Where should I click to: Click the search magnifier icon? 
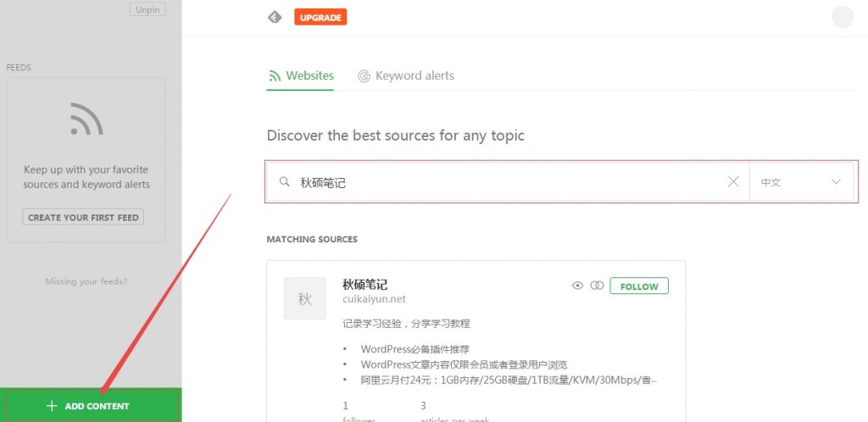pos(285,181)
